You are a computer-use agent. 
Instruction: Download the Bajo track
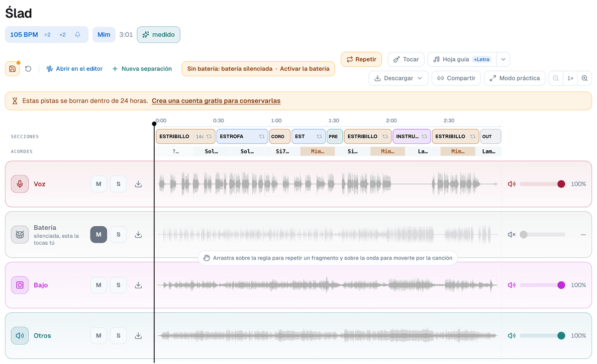[138, 285]
